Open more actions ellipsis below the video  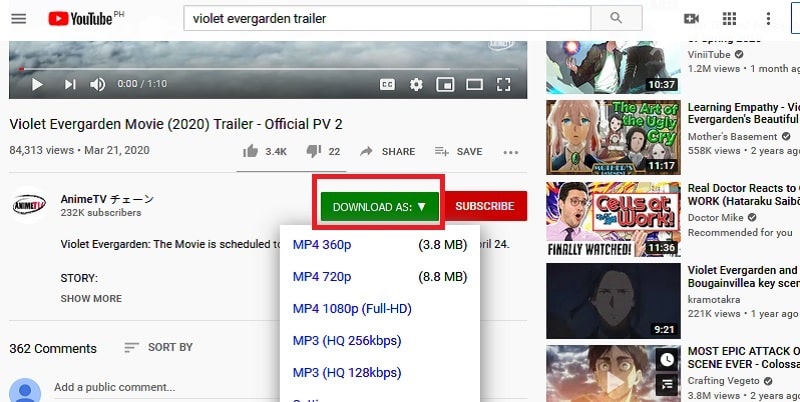click(511, 152)
